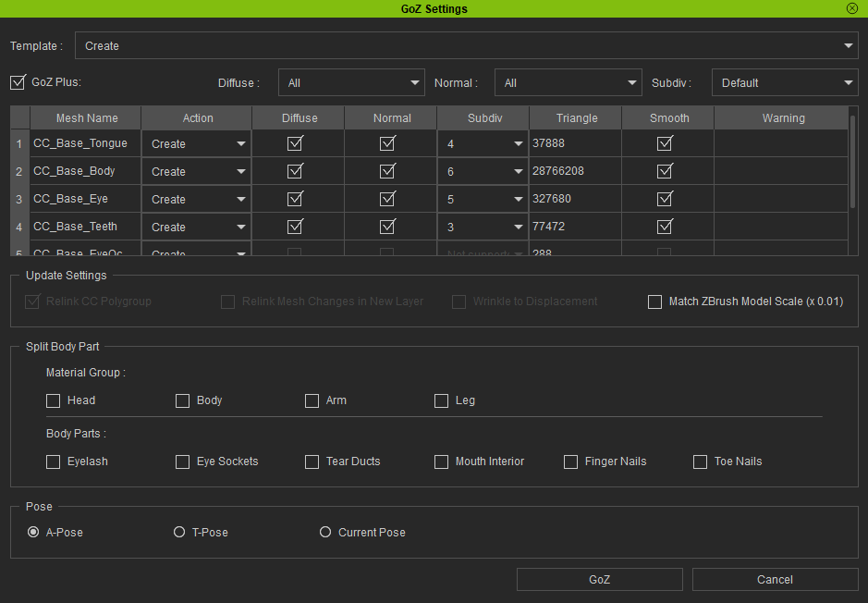Click the mesh table vertical scrollbar
The height and width of the screenshot is (603, 868).
(x=853, y=163)
